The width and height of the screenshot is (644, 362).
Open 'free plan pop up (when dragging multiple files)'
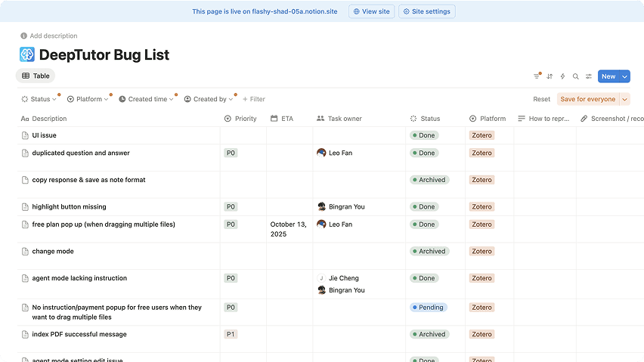point(104,224)
